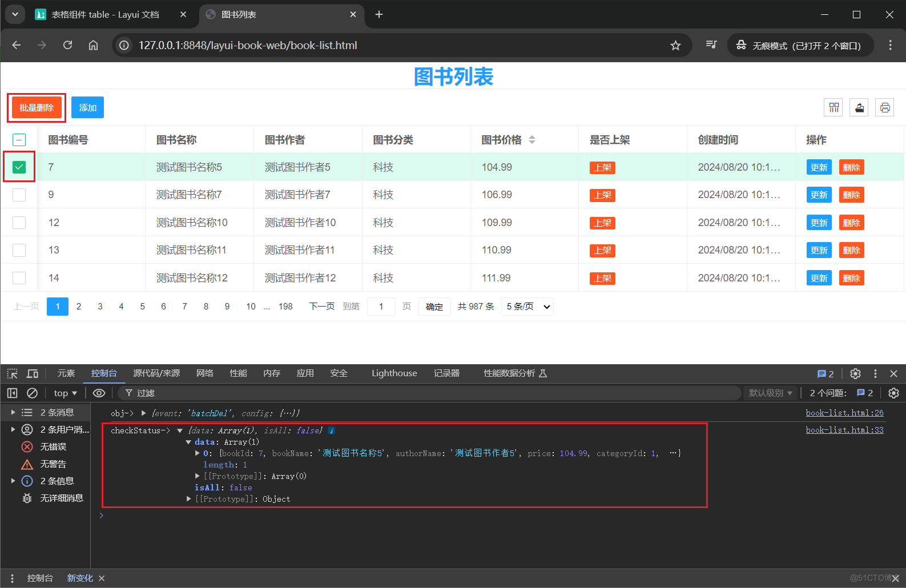Screen dimensions: 906x588
Task: Bookmark this page with the star icon
Action: click(x=675, y=45)
